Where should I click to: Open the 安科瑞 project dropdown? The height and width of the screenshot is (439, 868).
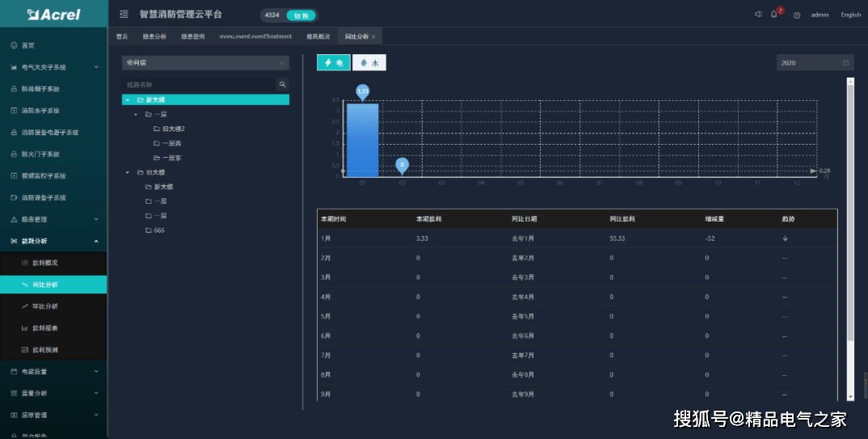click(205, 62)
